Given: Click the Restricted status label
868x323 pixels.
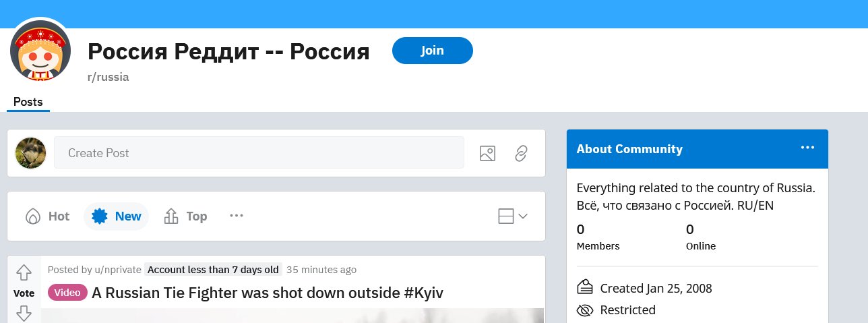Looking at the screenshot, I should 627,310.
